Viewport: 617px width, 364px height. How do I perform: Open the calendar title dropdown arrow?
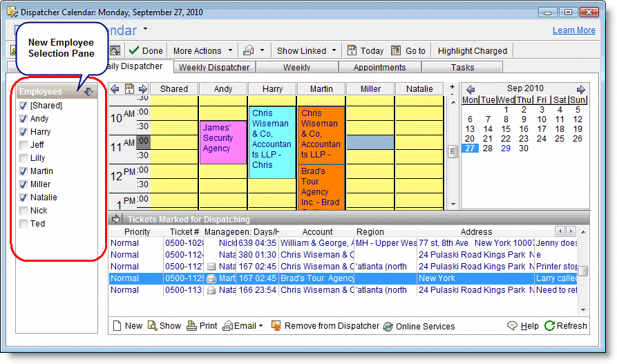(145, 29)
